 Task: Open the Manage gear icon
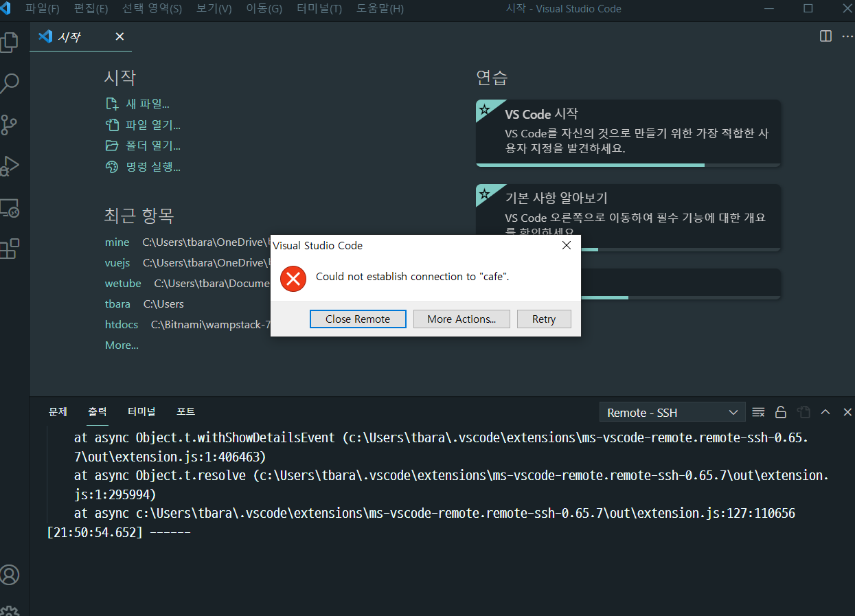10,610
